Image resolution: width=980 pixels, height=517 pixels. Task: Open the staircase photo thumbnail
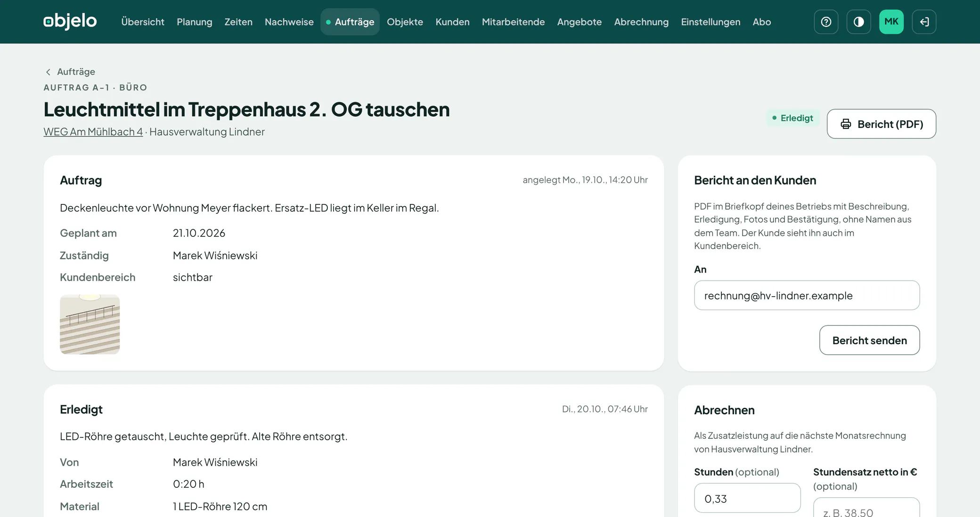(90, 324)
